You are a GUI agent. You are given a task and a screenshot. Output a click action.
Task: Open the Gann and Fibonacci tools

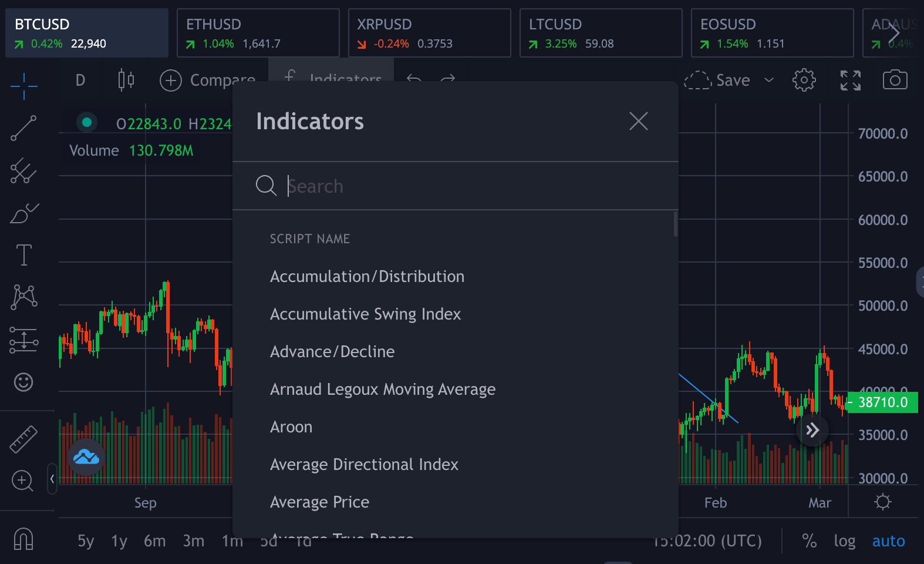coord(23,171)
